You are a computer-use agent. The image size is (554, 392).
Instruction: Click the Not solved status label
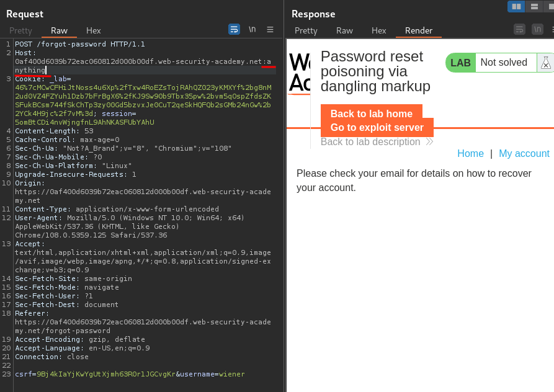[504, 63]
